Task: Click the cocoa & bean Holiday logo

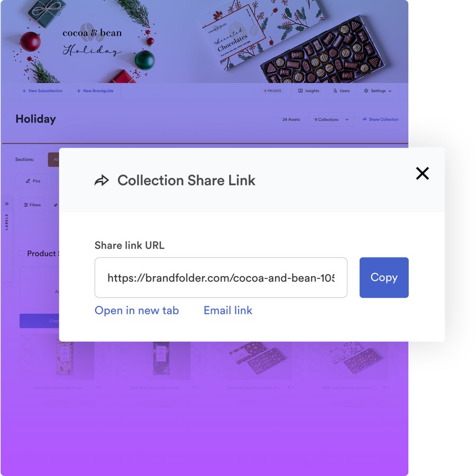Action: [x=92, y=41]
